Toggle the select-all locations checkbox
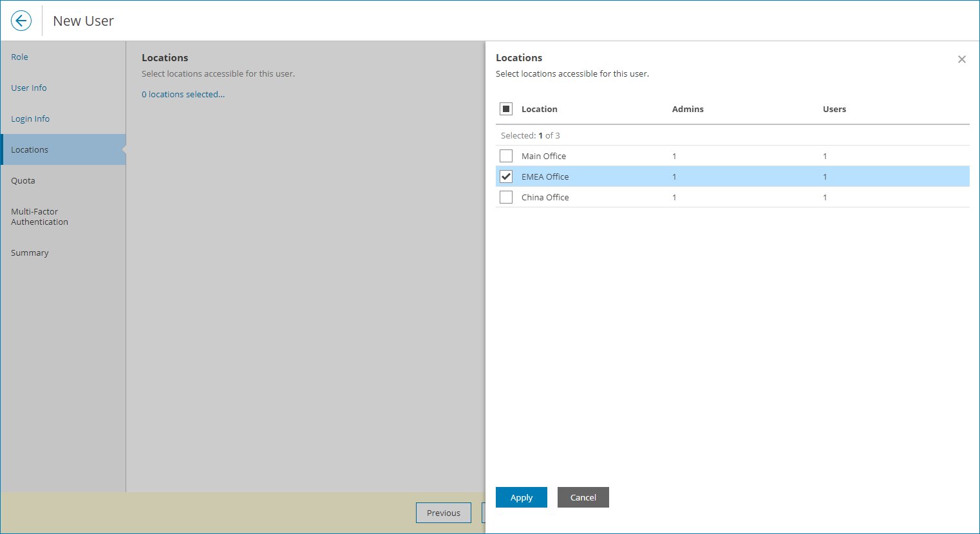 coord(506,109)
